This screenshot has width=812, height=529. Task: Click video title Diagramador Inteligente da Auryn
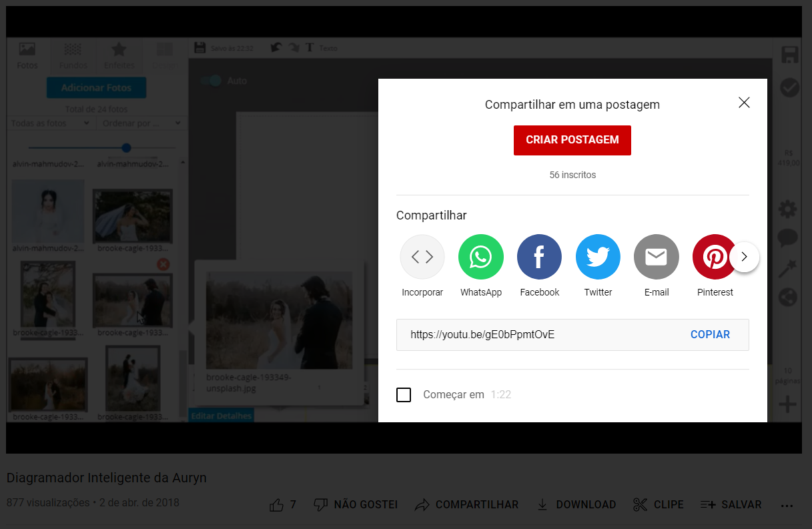point(107,478)
